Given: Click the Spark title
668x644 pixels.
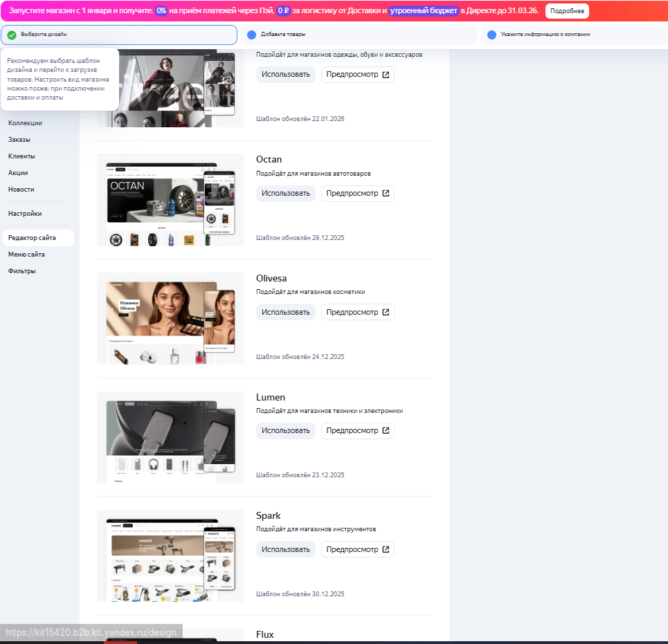Looking at the screenshot, I should click(x=269, y=516).
